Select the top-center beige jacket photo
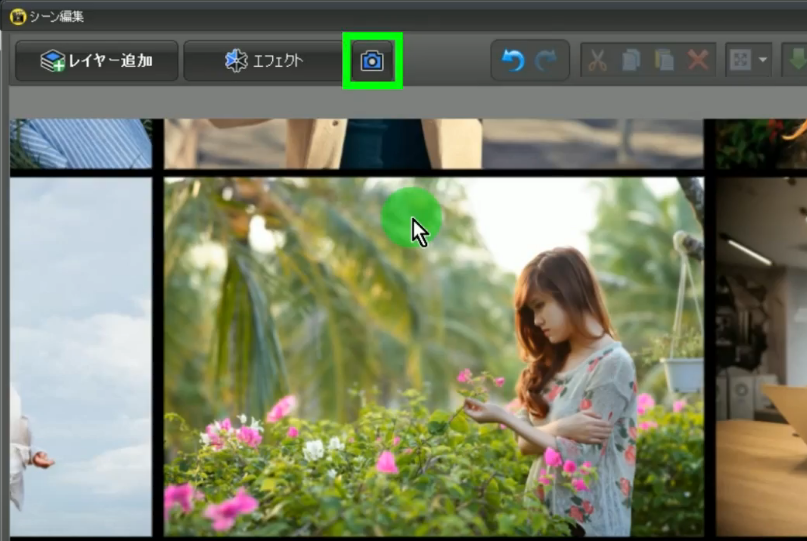 [433, 143]
